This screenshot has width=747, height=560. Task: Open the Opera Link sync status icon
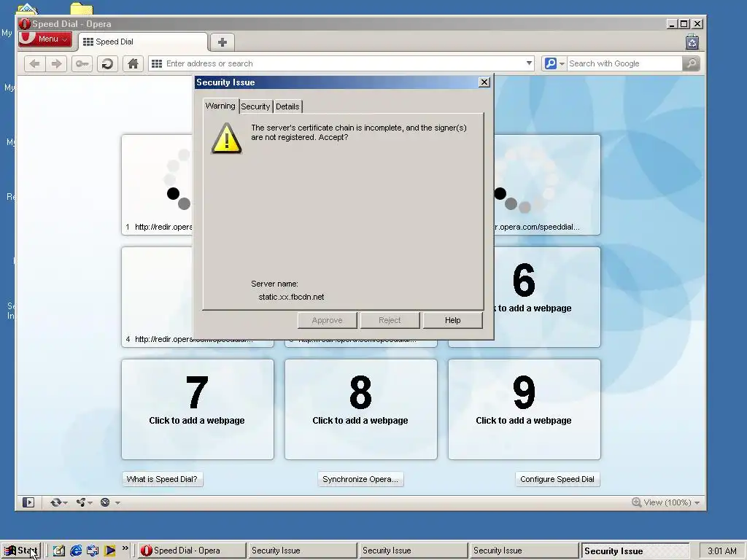click(55, 502)
